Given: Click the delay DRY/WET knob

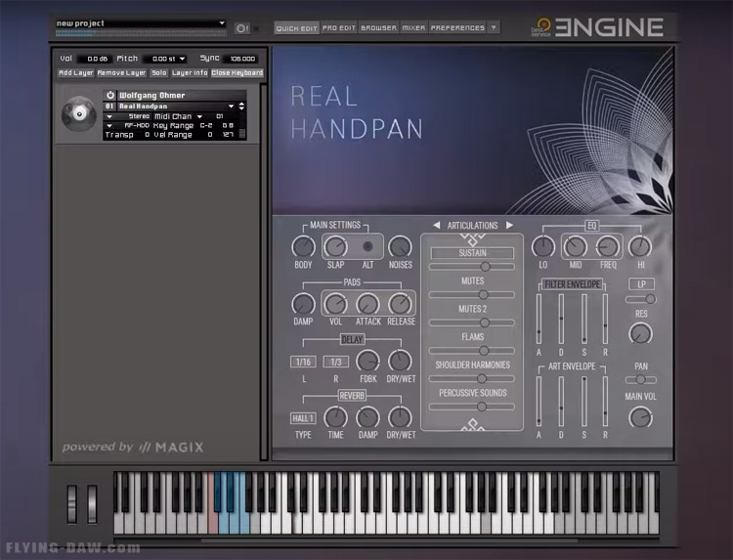Looking at the screenshot, I should 400,361.
